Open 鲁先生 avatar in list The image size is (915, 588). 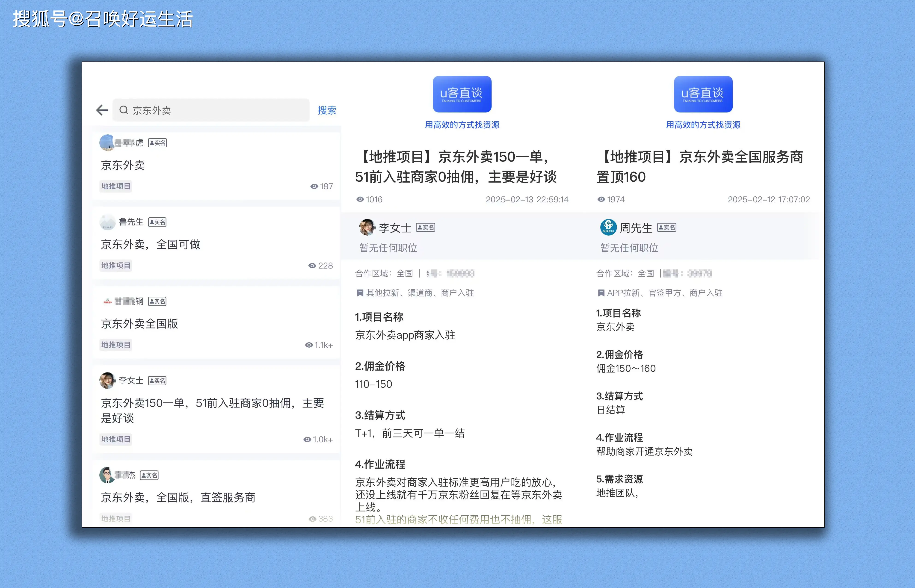coord(107,222)
